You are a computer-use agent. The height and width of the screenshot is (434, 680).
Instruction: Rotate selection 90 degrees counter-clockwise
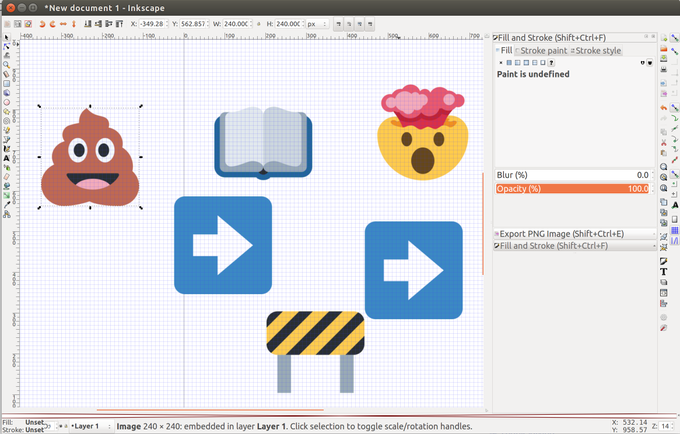pyautogui.click(x=42, y=24)
